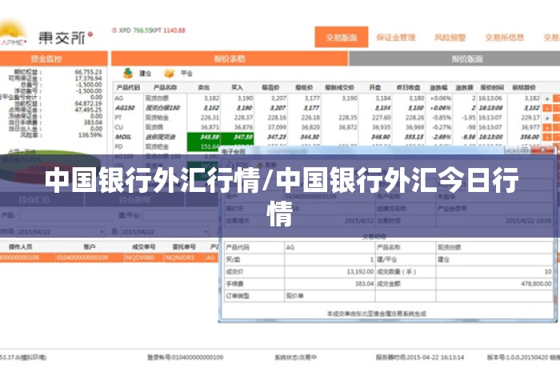Open the 交易版面 tab
Screen dimensions: 560x392
[341, 37]
